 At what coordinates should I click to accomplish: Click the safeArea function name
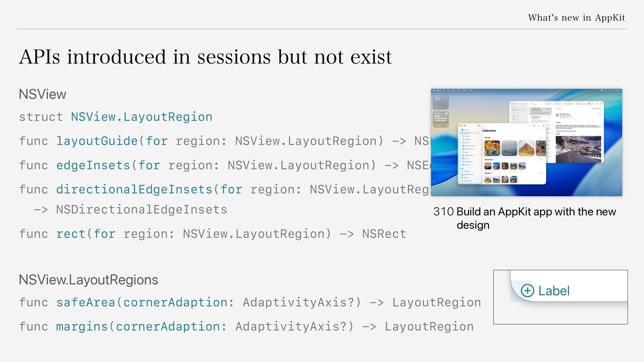point(86,302)
